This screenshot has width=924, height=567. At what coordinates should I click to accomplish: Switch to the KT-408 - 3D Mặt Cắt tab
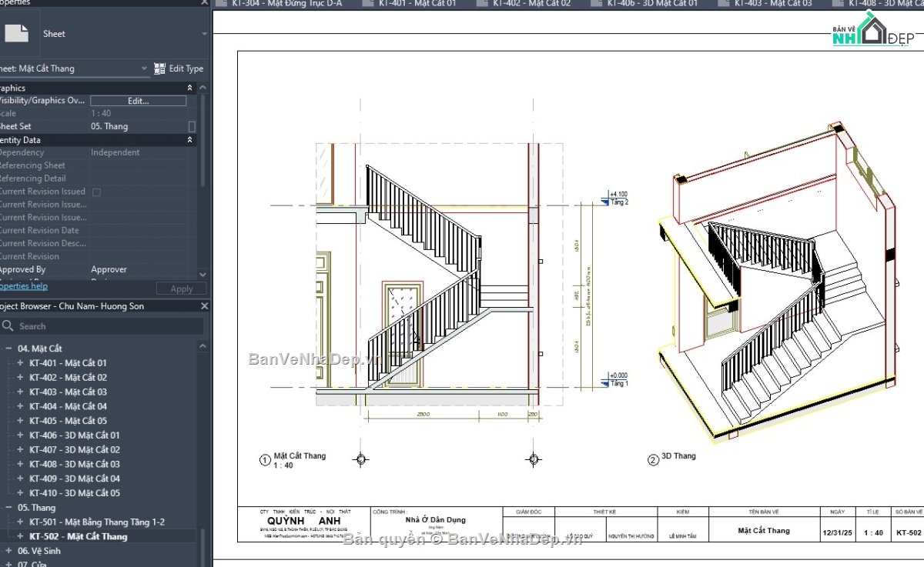(x=878, y=4)
